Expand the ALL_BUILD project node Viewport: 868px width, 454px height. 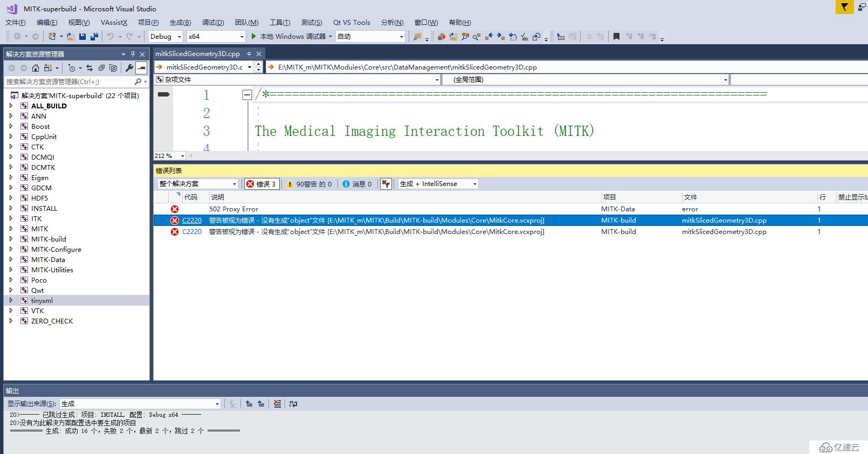pyautogui.click(x=11, y=106)
